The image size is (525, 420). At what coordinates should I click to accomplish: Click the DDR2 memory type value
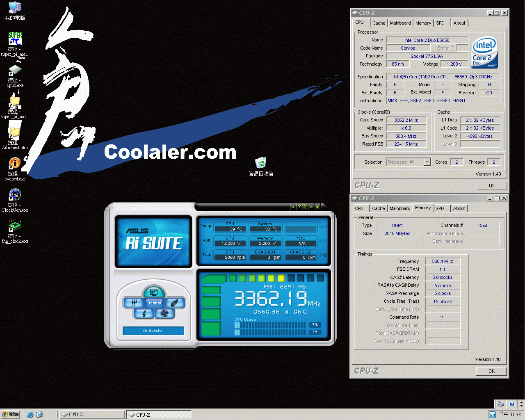[x=397, y=226]
